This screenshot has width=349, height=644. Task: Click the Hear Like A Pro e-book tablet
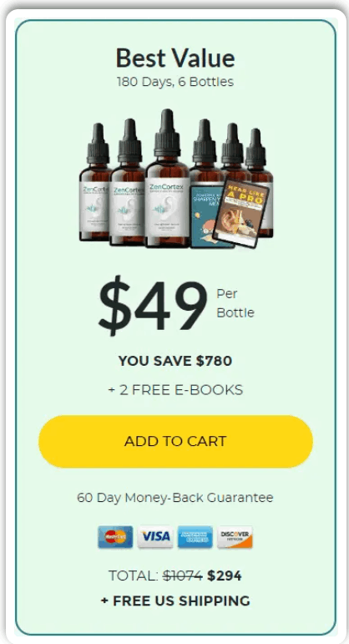pyautogui.click(x=241, y=213)
